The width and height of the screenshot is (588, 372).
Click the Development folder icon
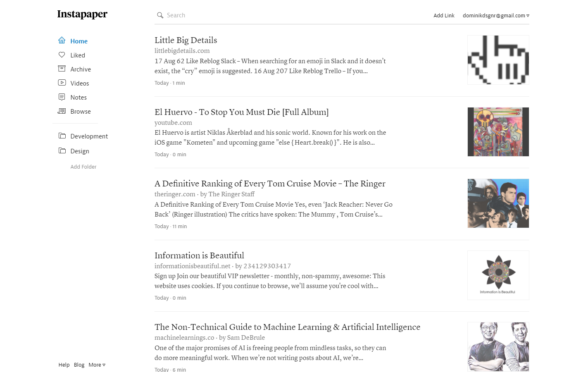click(x=62, y=136)
